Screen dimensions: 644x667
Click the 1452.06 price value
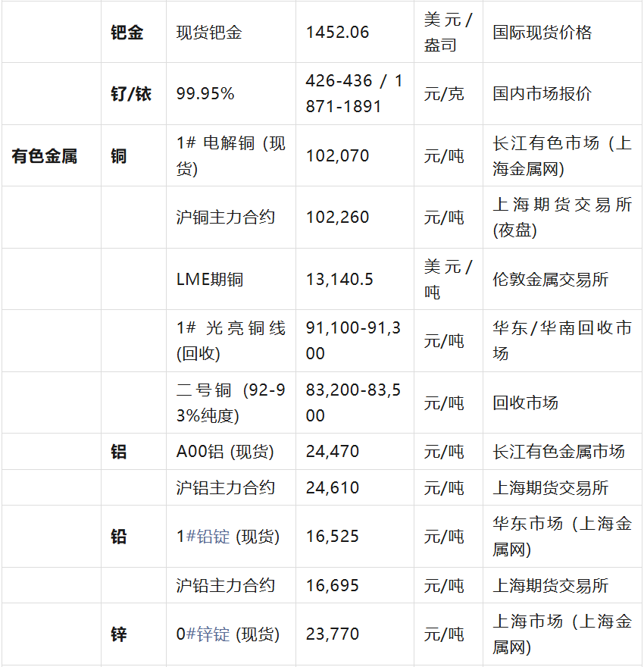click(x=337, y=33)
